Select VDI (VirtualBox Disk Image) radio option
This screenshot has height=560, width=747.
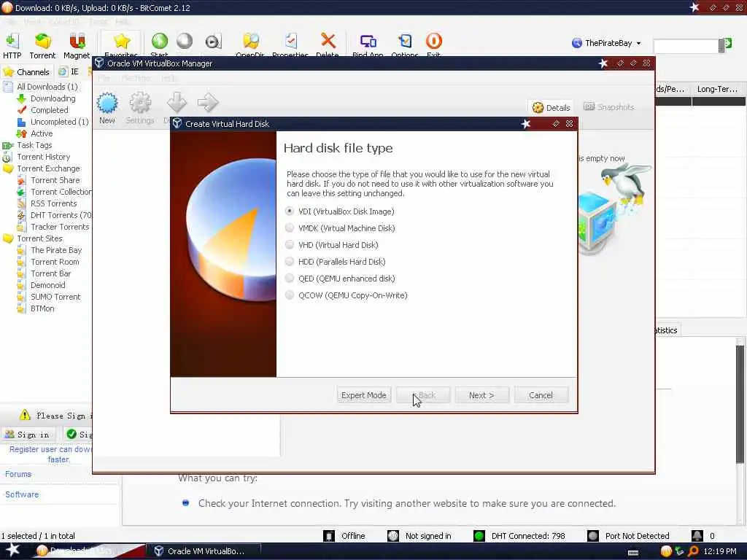[289, 211]
